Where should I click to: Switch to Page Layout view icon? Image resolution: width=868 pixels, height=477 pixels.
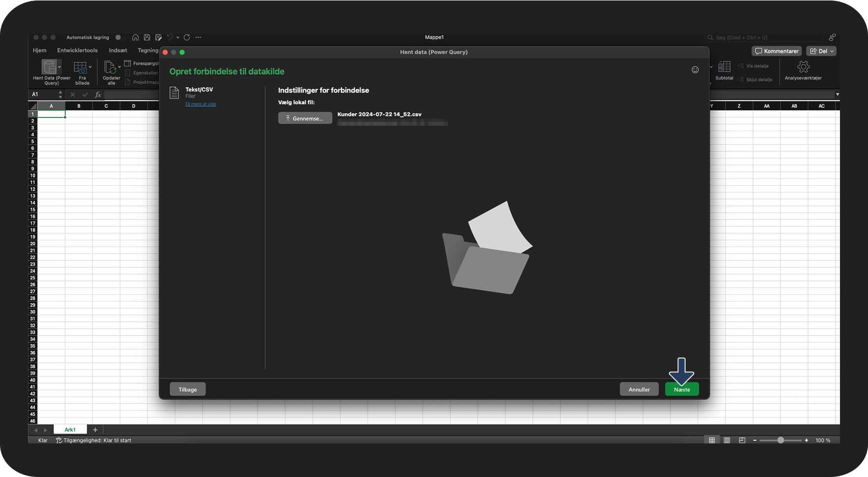[x=727, y=440]
